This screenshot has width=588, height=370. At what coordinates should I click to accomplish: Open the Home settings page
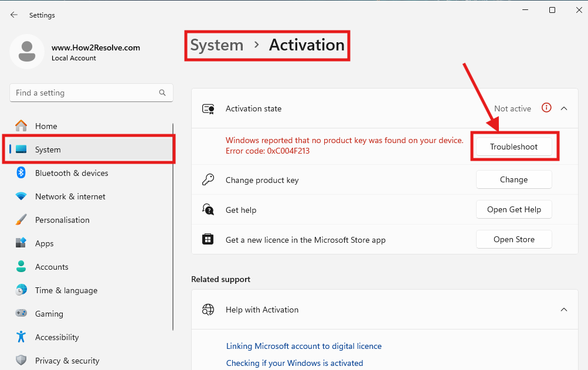tap(90, 125)
